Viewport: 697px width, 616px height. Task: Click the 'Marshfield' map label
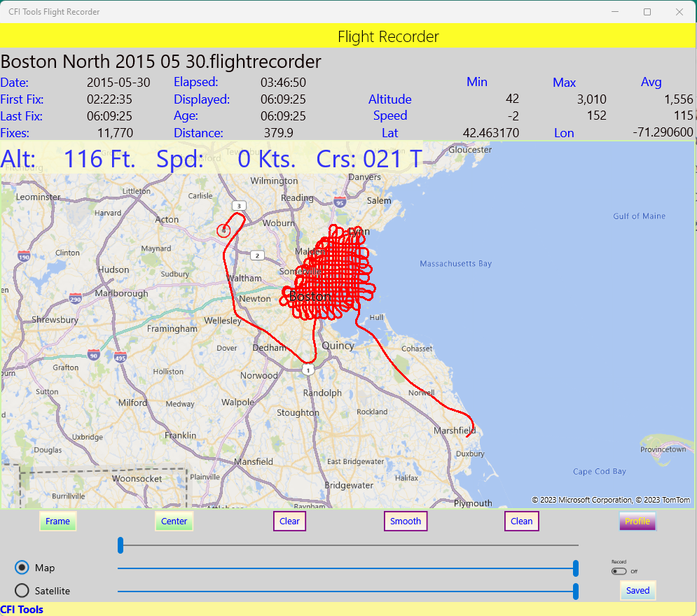[x=455, y=430]
